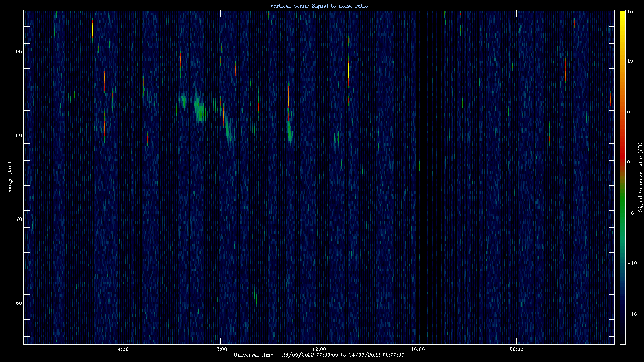Click the -15 dB colorbar label
Image resolution: width=644 pixels, height=362 pixels.
632,314
